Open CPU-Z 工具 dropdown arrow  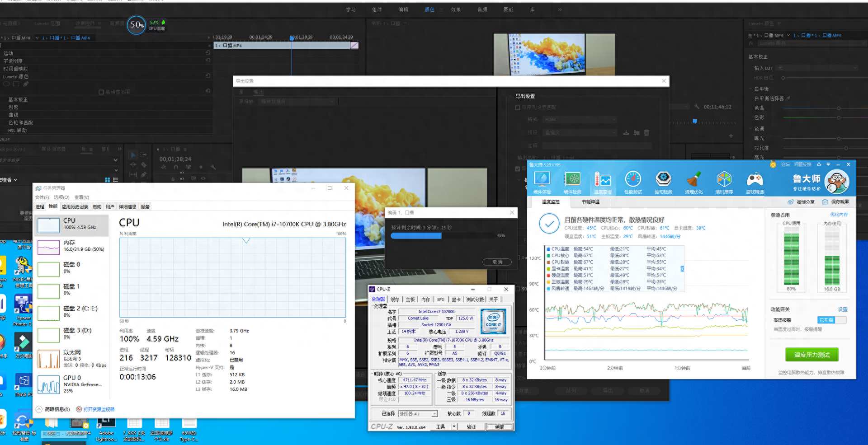(454, 426)
